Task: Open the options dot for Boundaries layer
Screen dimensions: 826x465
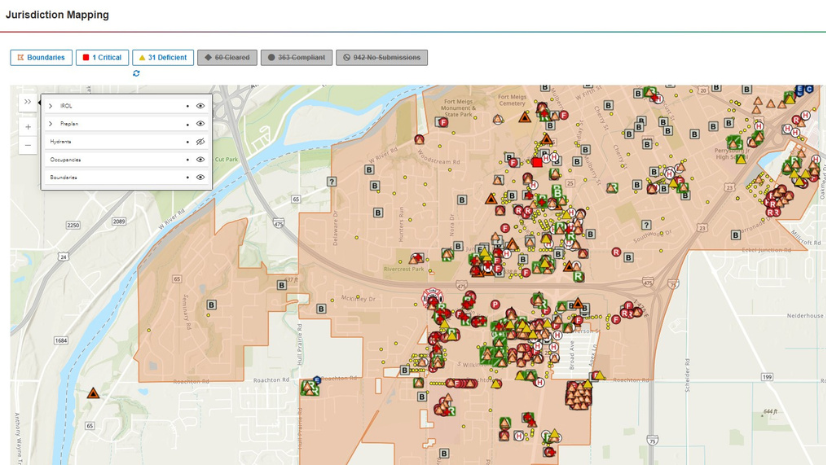Action: pyautogui.click(x=188, y=177)
